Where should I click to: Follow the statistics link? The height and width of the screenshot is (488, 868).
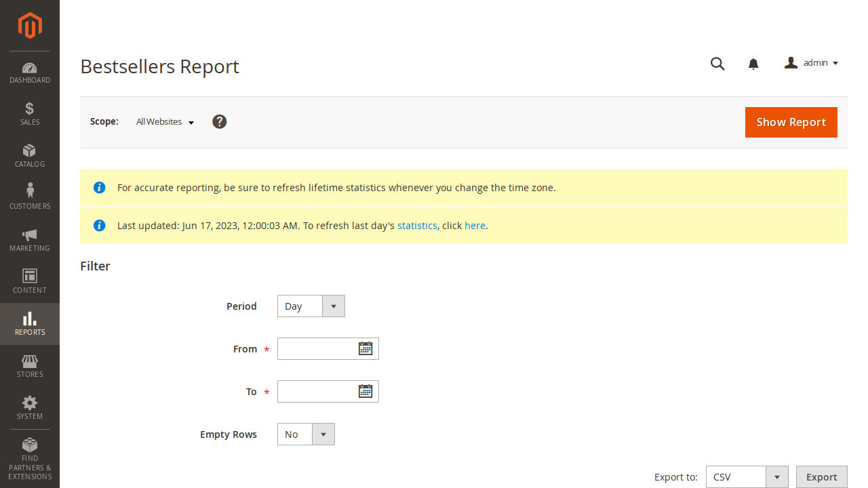click(417, 226)
